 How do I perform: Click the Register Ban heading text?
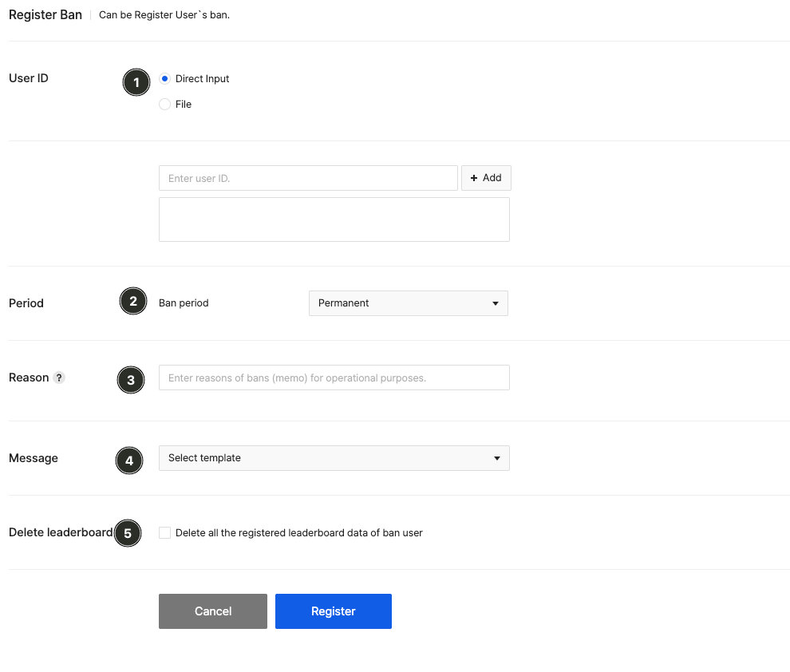click(45, 14)
